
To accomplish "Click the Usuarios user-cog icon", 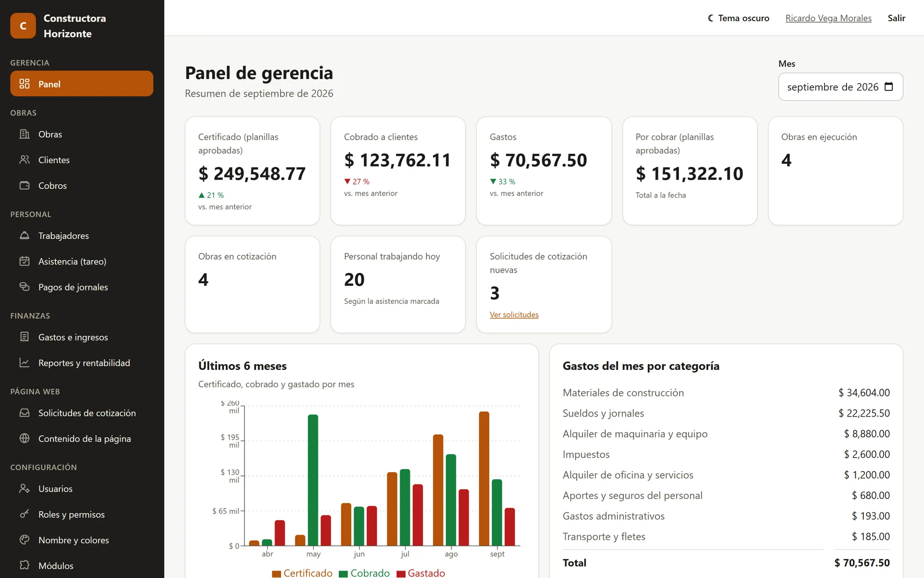I will [x=25, y=488].
